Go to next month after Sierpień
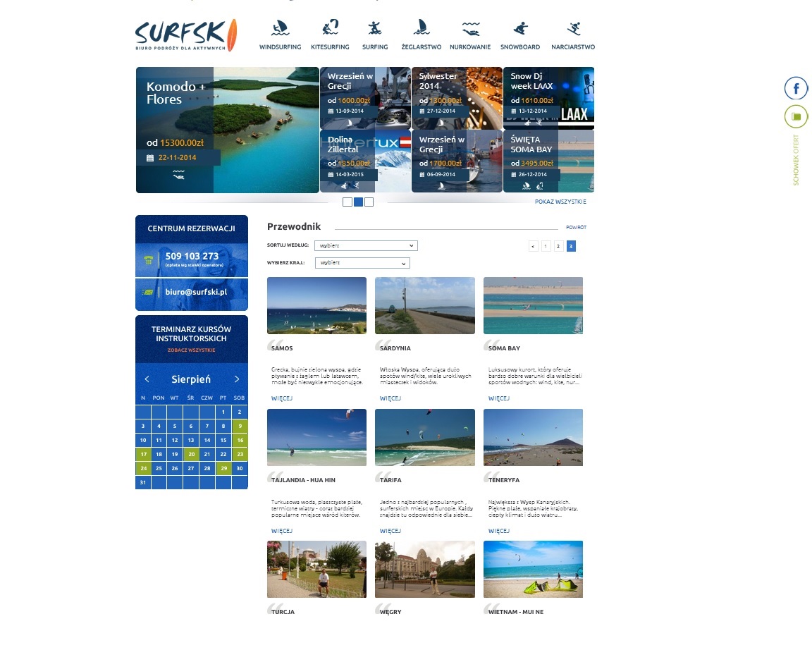 (x=237, y=379)
